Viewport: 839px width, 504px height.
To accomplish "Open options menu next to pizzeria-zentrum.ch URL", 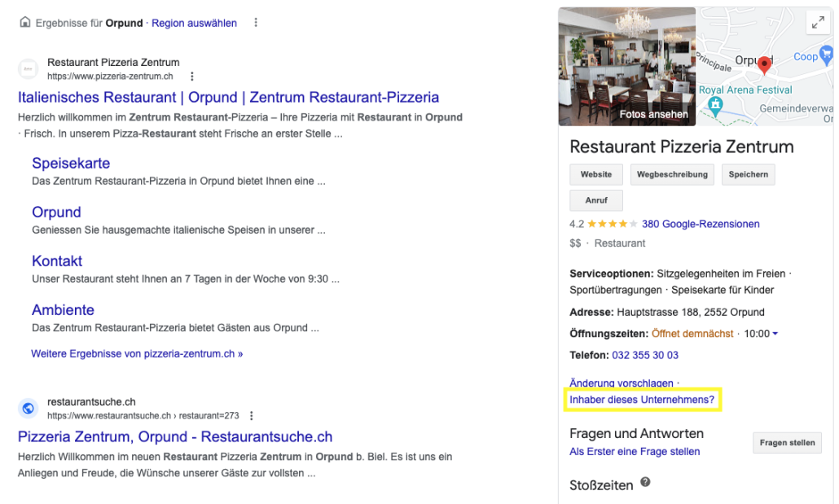I will [192, 77].
